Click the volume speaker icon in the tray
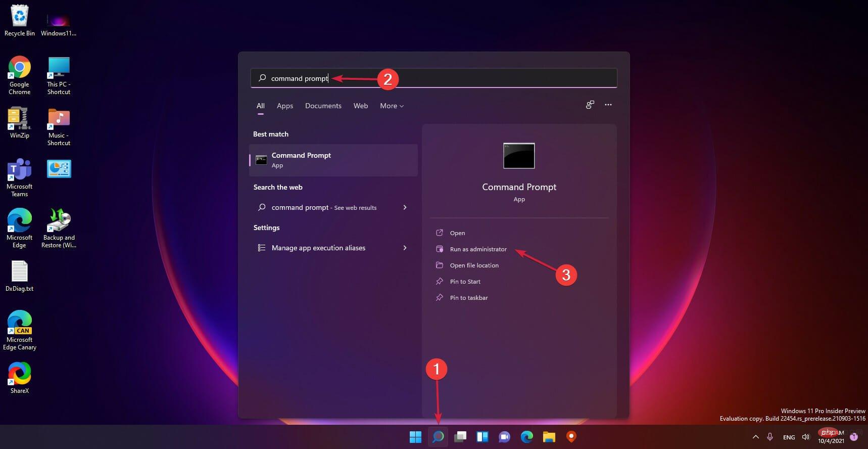This screenshot has width=868, height=449. 806,437
